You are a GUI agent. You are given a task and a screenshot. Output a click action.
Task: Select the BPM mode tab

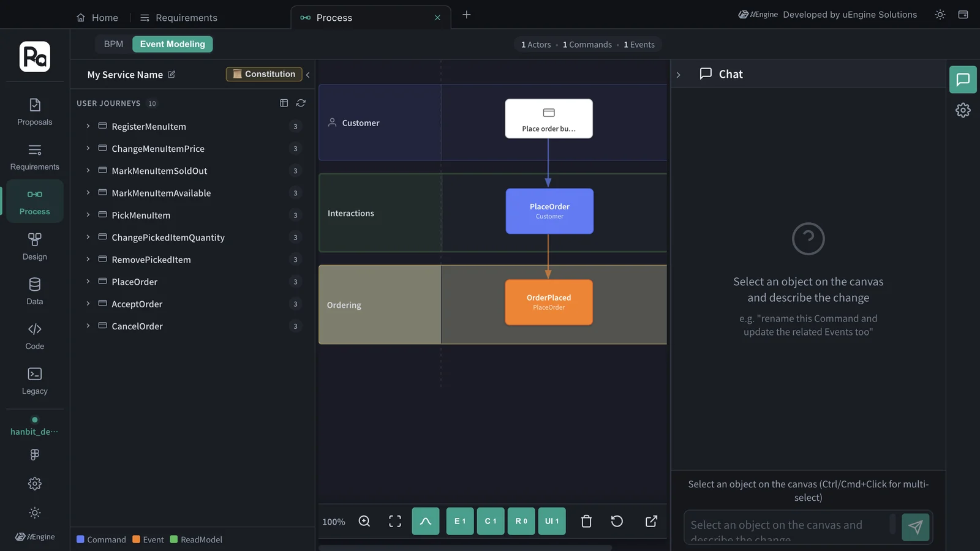(113, 44)
